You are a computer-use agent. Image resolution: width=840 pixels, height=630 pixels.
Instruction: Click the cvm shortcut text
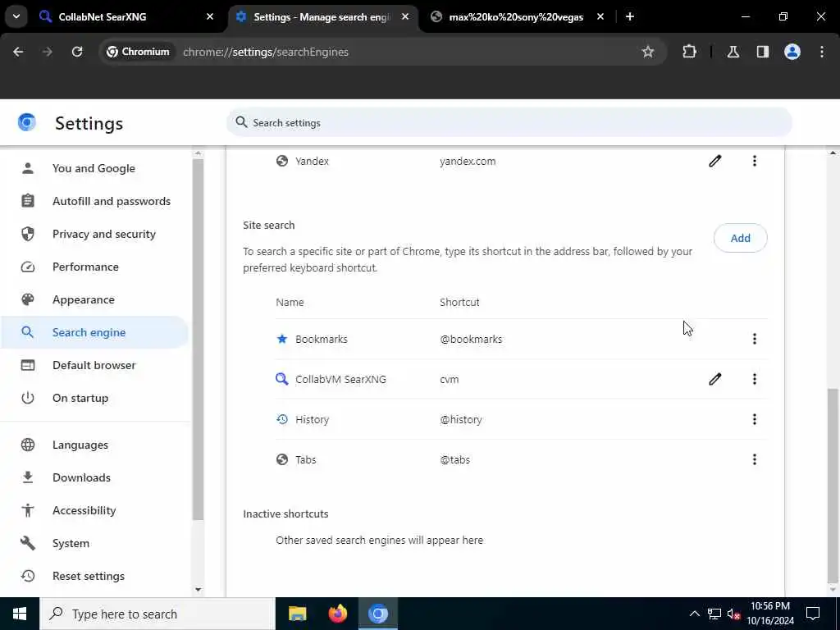point(449,379)
